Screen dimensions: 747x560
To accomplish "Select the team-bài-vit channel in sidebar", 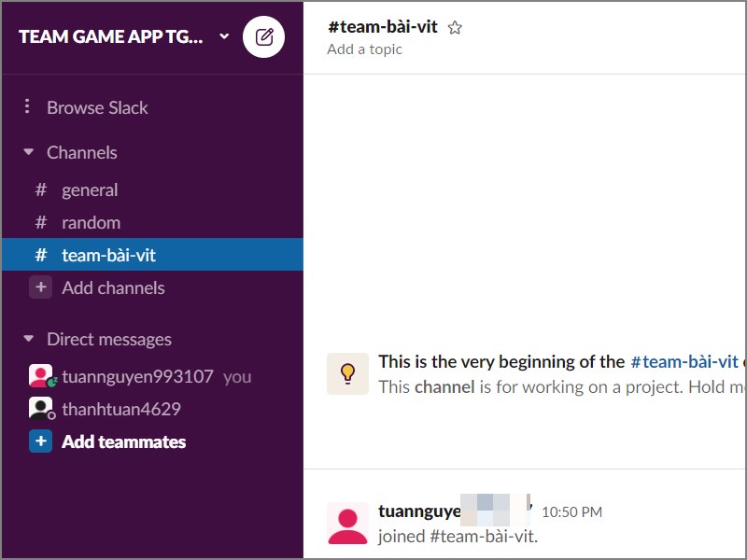I will [152, 255].
